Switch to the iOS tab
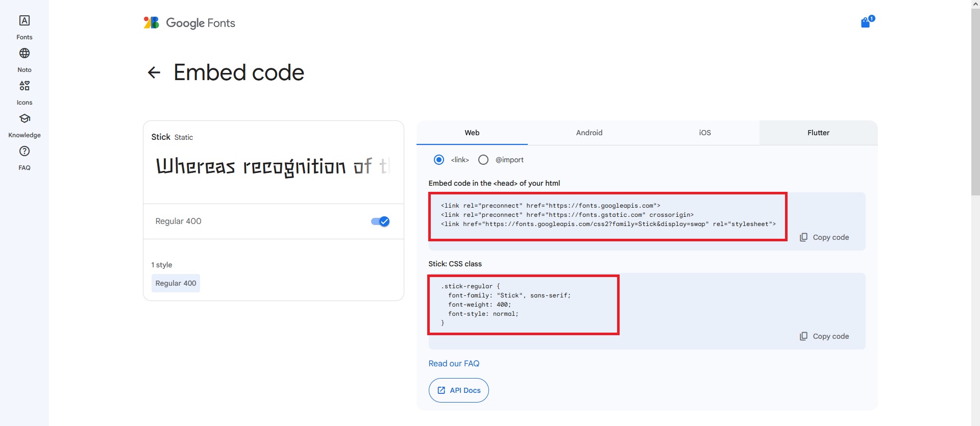980x426 pixels. (705, 133)
